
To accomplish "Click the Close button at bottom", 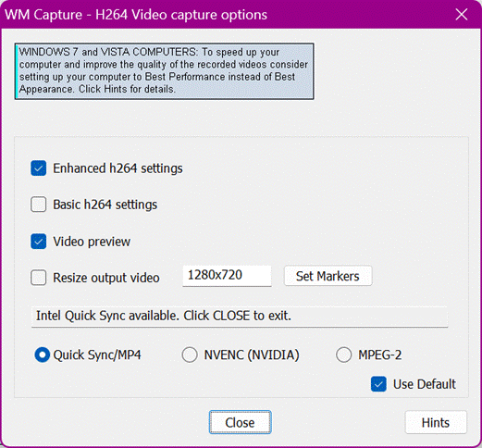I will 241,422.
